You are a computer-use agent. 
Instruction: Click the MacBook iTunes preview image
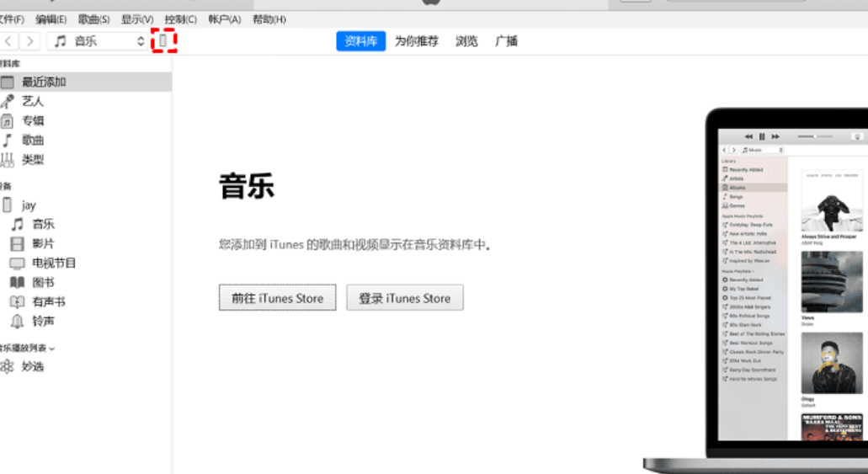point(756,290)
